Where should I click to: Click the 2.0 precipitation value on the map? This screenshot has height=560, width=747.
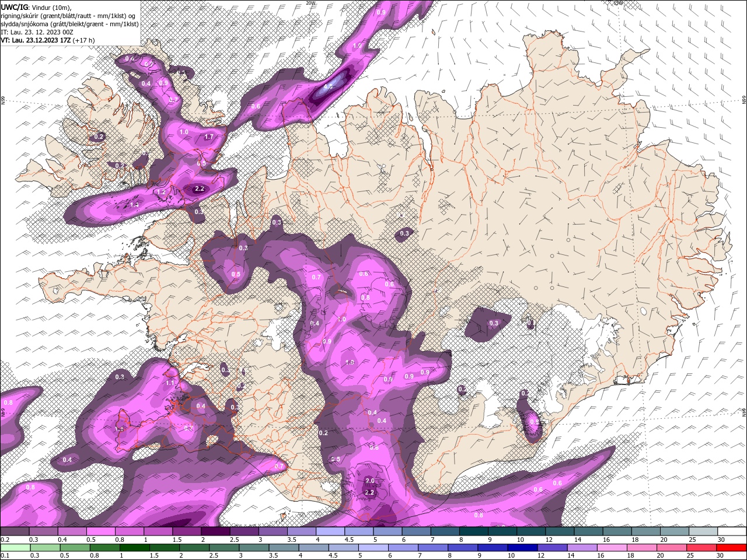(x=369, y=481)
